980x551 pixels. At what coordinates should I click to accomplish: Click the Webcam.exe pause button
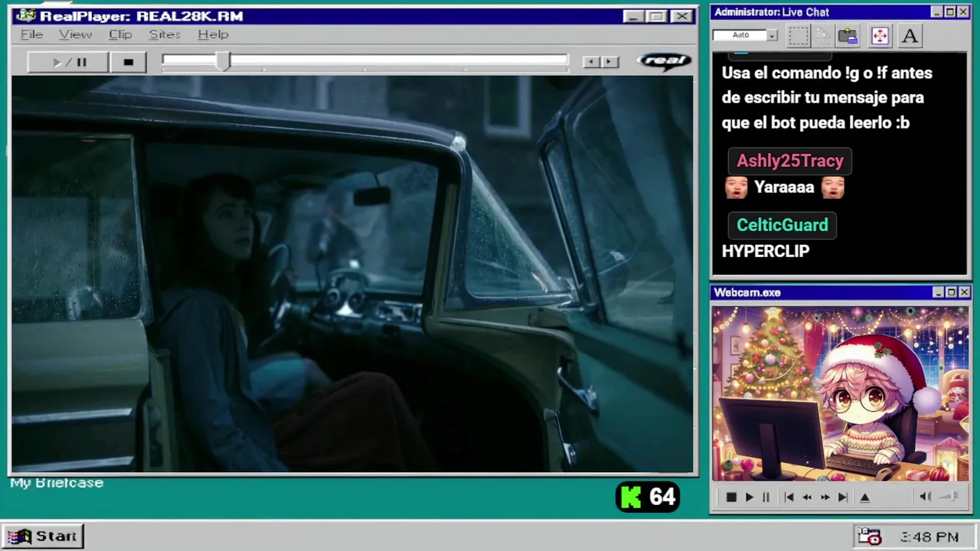click(x=766, y=497)
